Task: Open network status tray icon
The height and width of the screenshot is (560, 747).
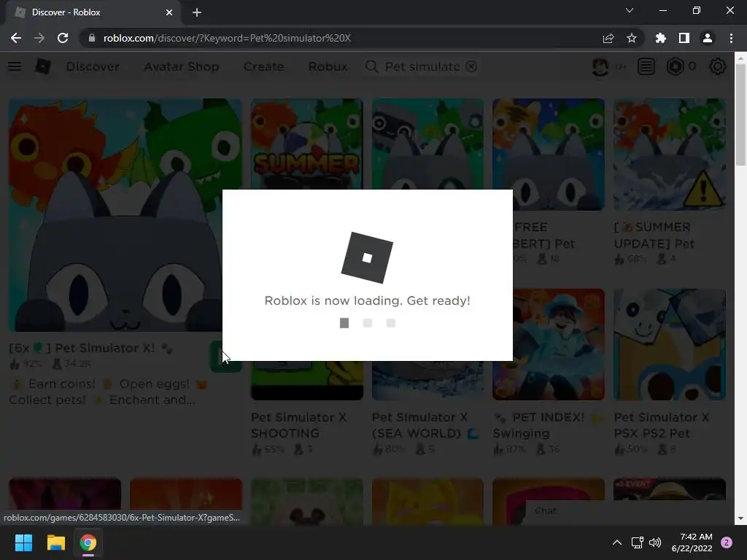Action: [637, 542]
